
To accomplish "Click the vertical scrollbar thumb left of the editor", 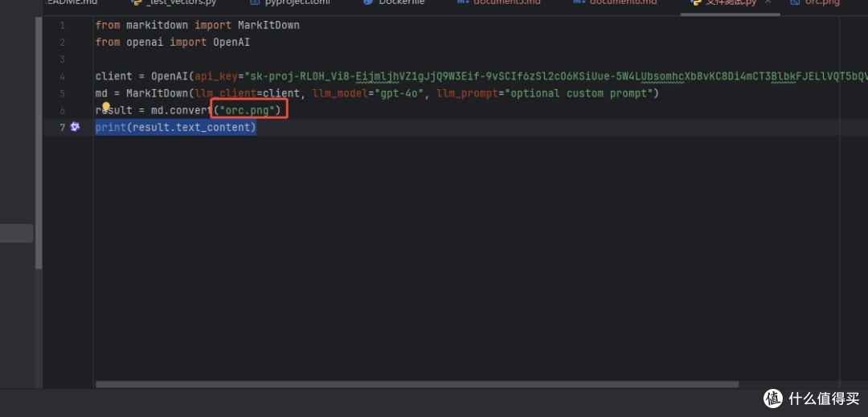I will pos(39,143).
